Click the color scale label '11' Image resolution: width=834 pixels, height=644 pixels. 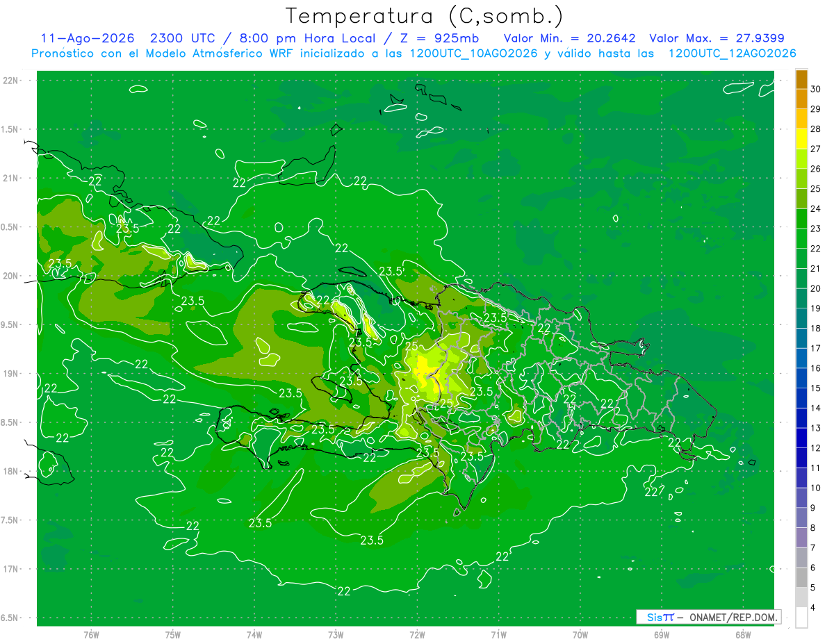(816, 468)
